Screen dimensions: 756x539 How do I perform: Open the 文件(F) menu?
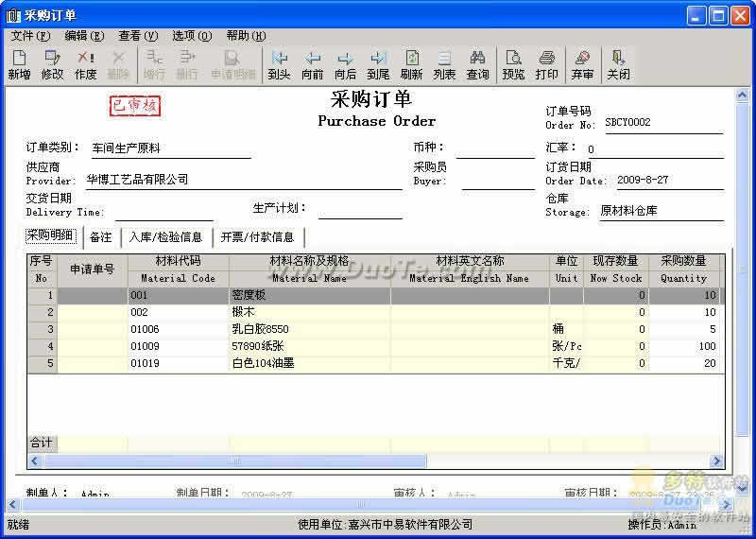point(30,36)
